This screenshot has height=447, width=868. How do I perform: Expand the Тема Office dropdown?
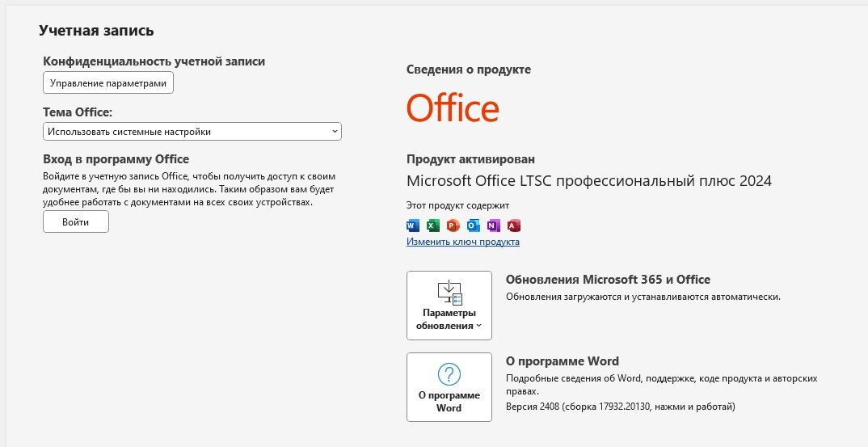tap(192, 131)
